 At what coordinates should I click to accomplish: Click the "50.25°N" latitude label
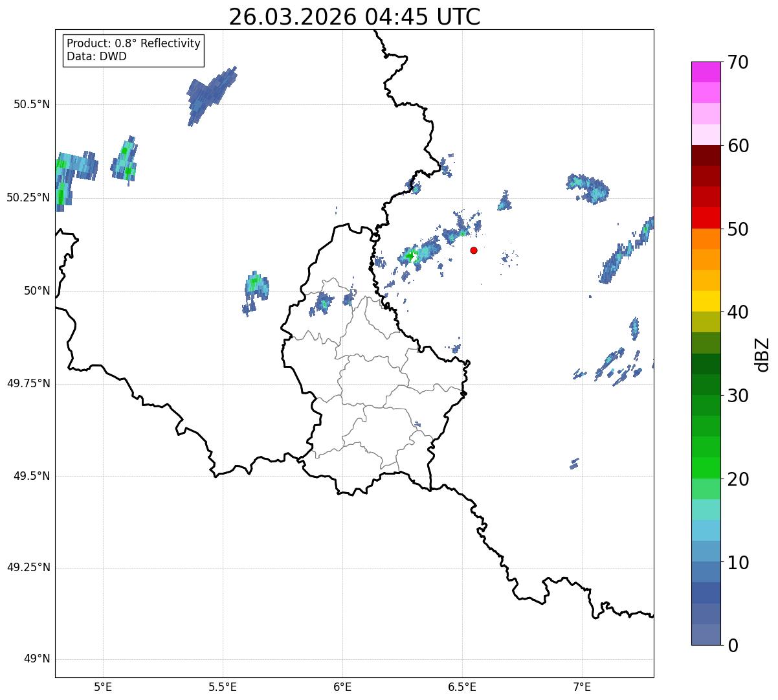tap(28, 198)
